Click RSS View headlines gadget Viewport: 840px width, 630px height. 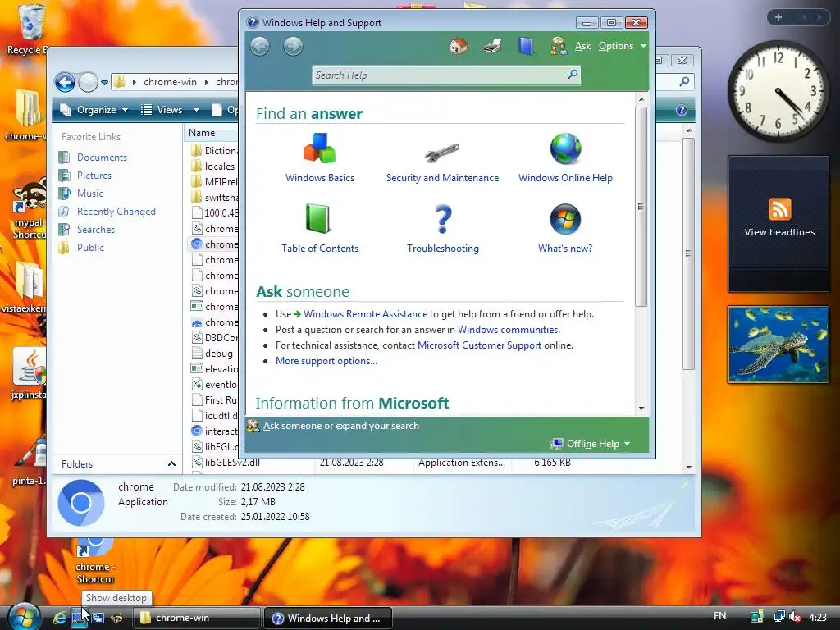point(778,223)
